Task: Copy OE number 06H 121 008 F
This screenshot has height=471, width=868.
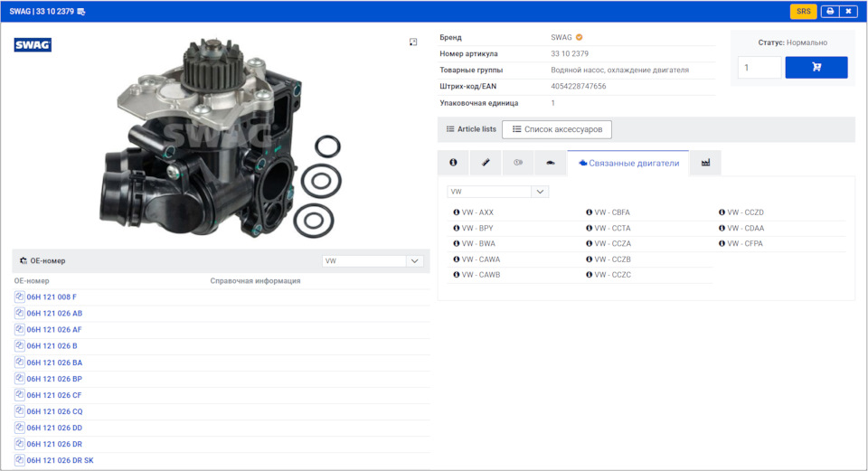Action: pos(20,297)
